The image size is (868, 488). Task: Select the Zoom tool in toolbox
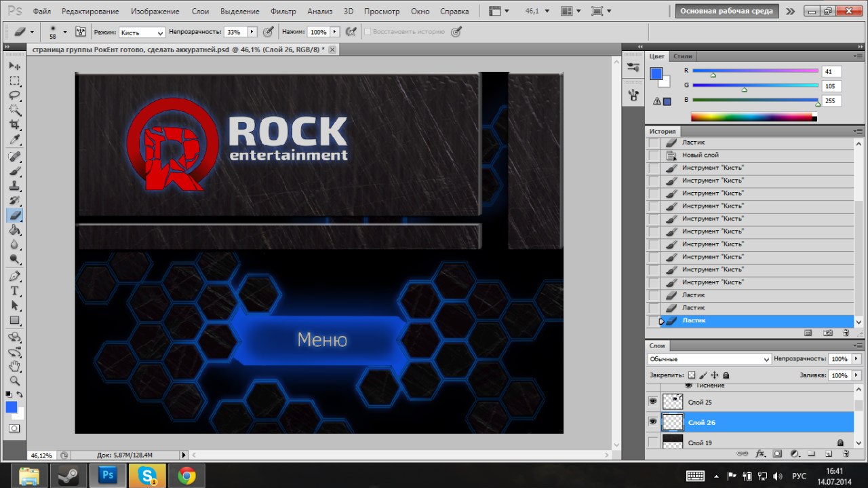pos(14,381)
